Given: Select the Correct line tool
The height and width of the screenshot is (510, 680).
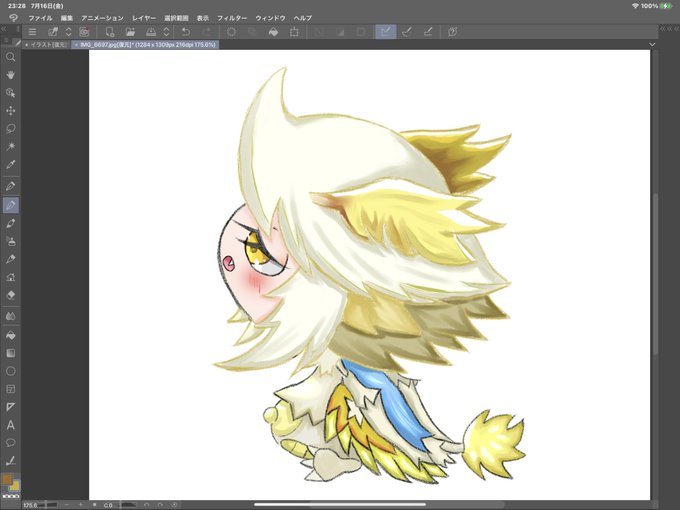Looking at the screenshot, I should (10, 461).
